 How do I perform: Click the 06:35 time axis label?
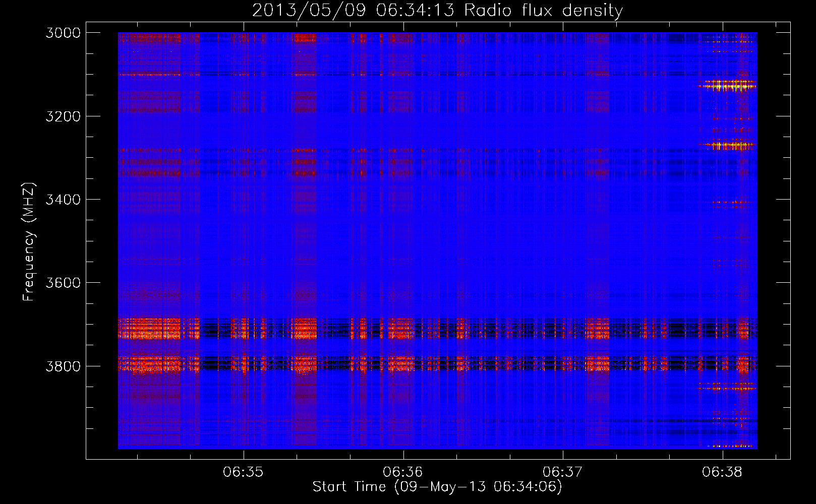243,472
